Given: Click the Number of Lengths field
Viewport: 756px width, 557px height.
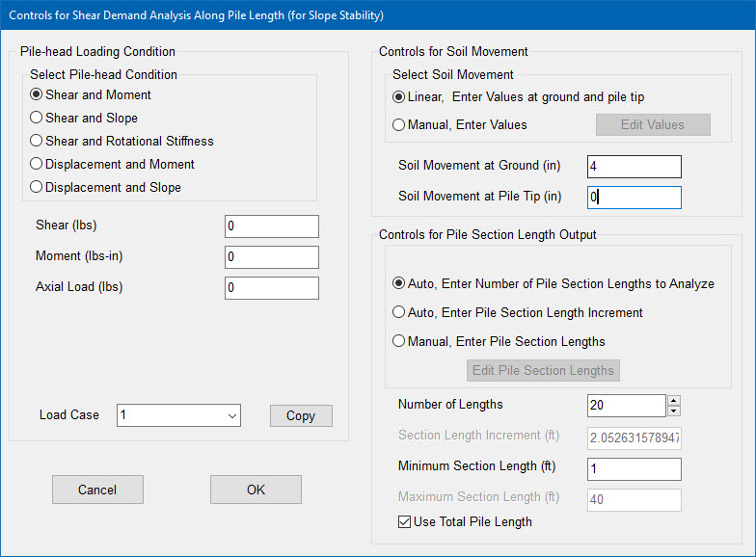Looking at the screenshot, I should point(627,405).
